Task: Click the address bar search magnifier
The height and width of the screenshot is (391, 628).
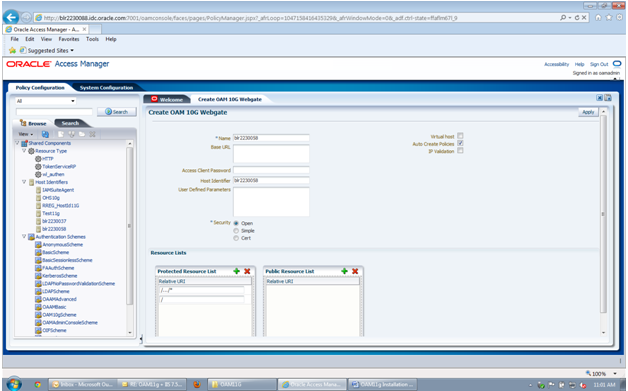Action: 563,18
